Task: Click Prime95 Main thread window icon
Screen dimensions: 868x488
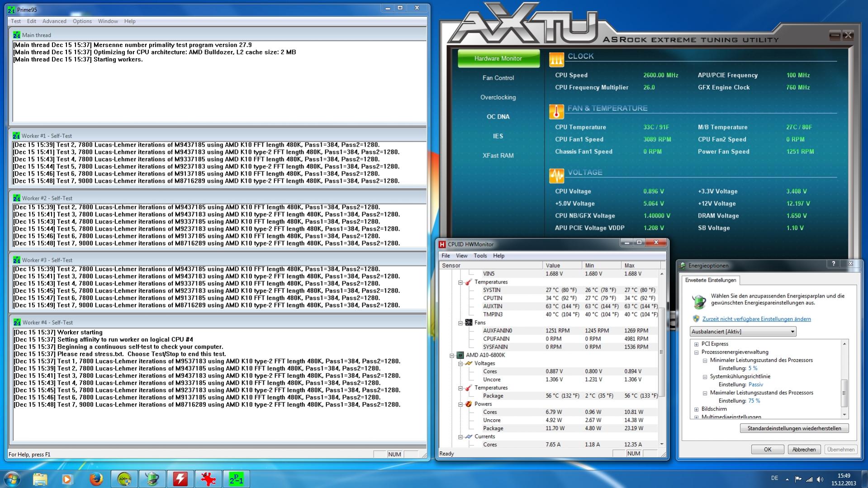Action: (17, 35)
